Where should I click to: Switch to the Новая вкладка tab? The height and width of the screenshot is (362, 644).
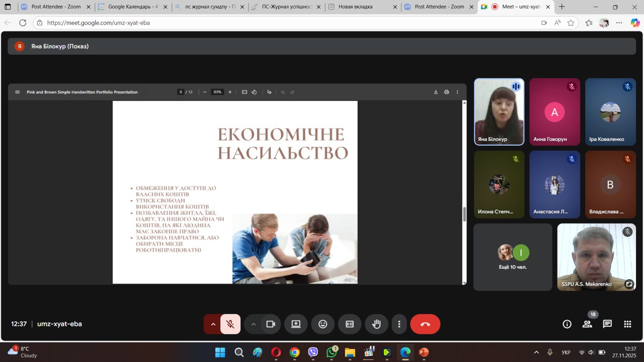tap(355, 7)
